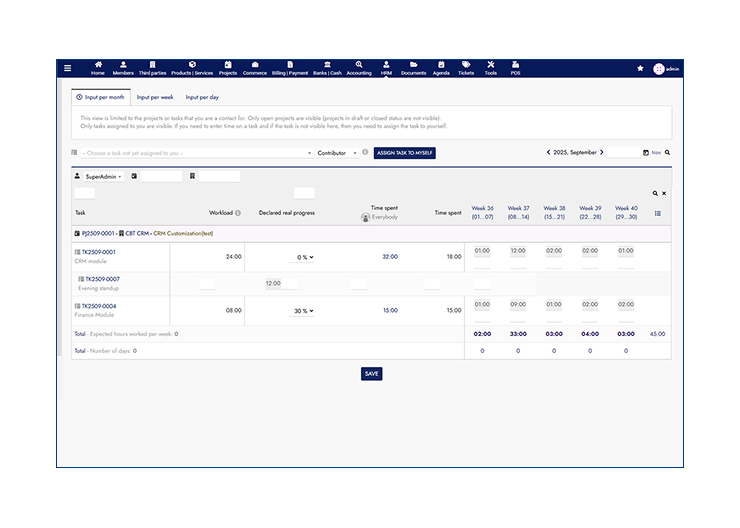The image size is (740, 528).
Task: Click the bookmarks star icon
Action: pyautogui.click(x=640, y=68)
